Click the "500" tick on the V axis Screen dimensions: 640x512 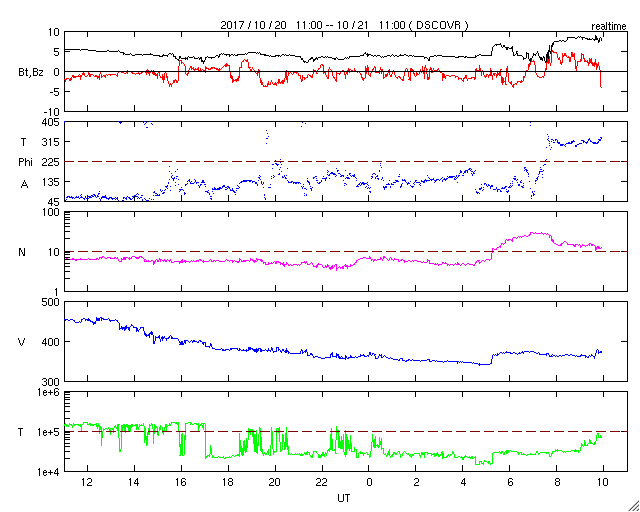click(x=51, y=302)
